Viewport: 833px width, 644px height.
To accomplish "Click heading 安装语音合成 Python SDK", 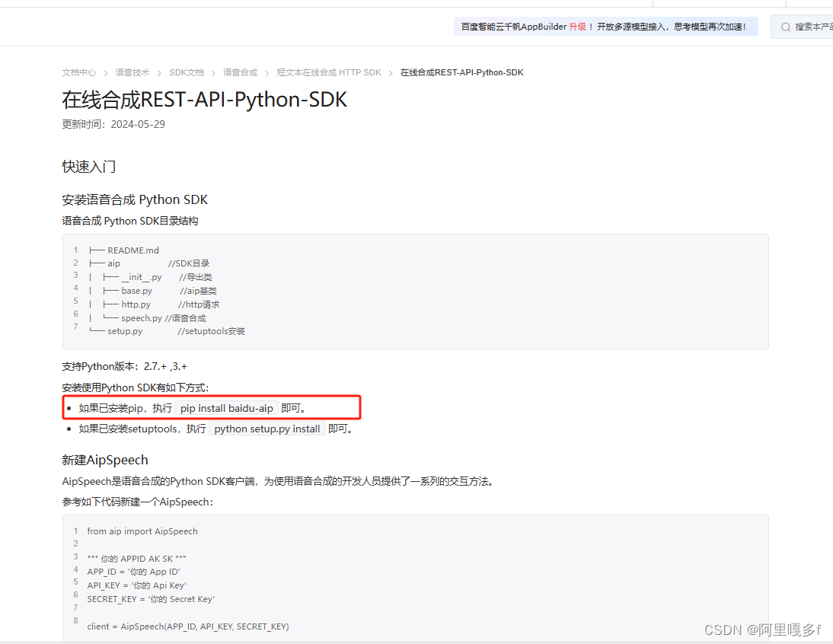I will click(x=135, y=199).
